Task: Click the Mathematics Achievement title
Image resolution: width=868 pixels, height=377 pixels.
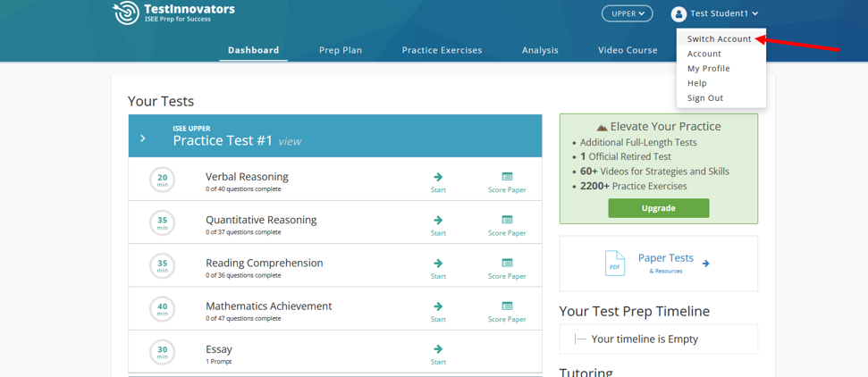Action: (268, 306)
